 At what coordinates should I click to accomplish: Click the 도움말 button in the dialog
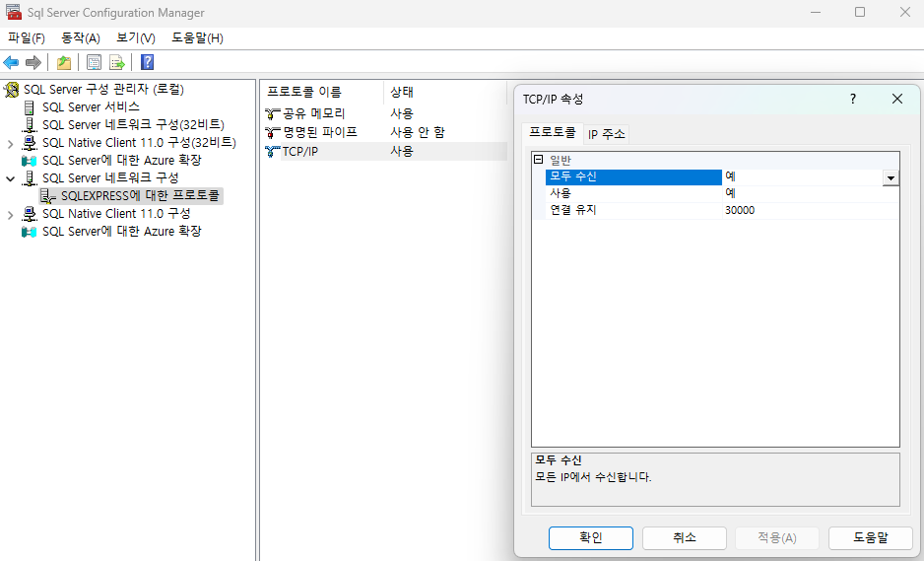(x=871, y=538)
